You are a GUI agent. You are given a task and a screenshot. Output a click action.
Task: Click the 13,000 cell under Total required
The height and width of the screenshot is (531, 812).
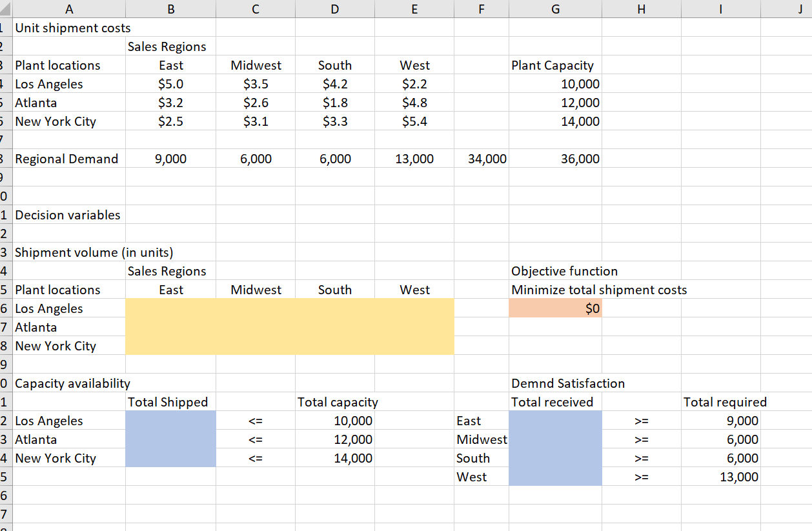[x=720, y=477]
